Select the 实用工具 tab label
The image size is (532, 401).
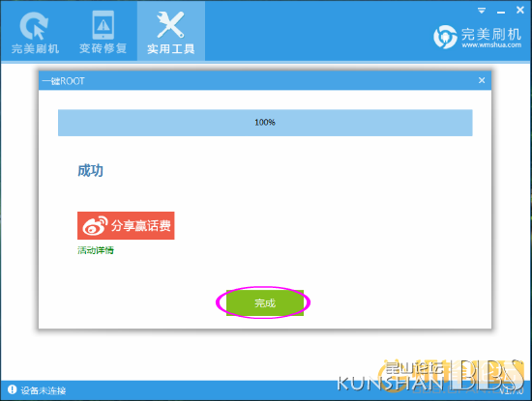pos(170,49)
